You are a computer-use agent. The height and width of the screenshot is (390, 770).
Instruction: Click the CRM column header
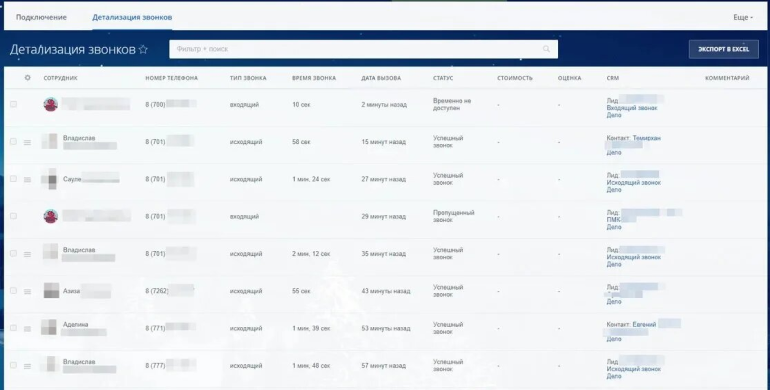tap(613, 78)
